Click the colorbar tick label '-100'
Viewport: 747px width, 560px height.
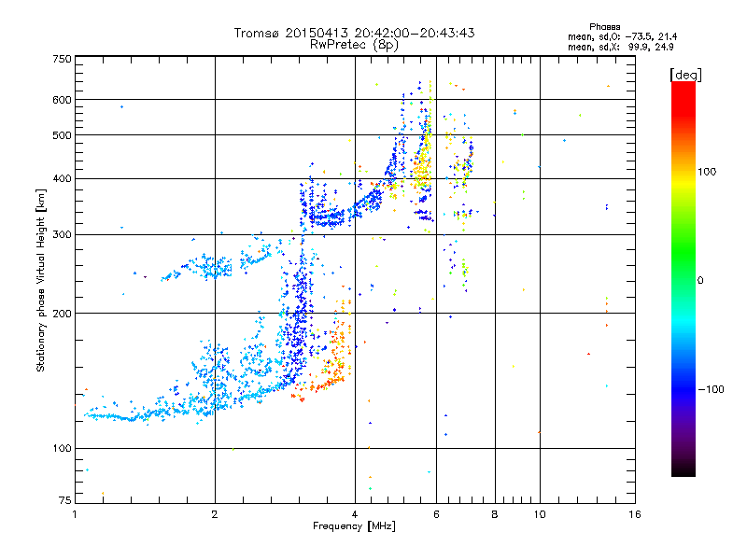click(712, 389)
